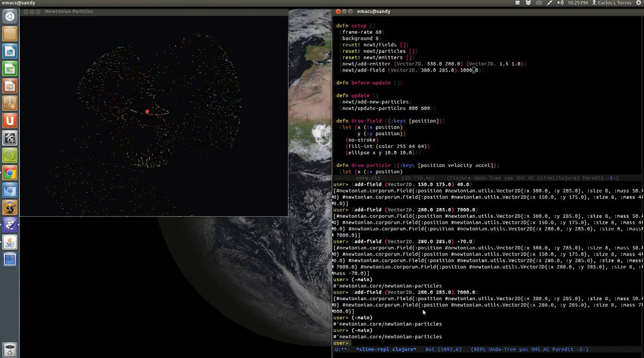Click the 'defn draw-particle' line
Image resolution: width=644 pixels, height=358 pixels.
(416, 165)
